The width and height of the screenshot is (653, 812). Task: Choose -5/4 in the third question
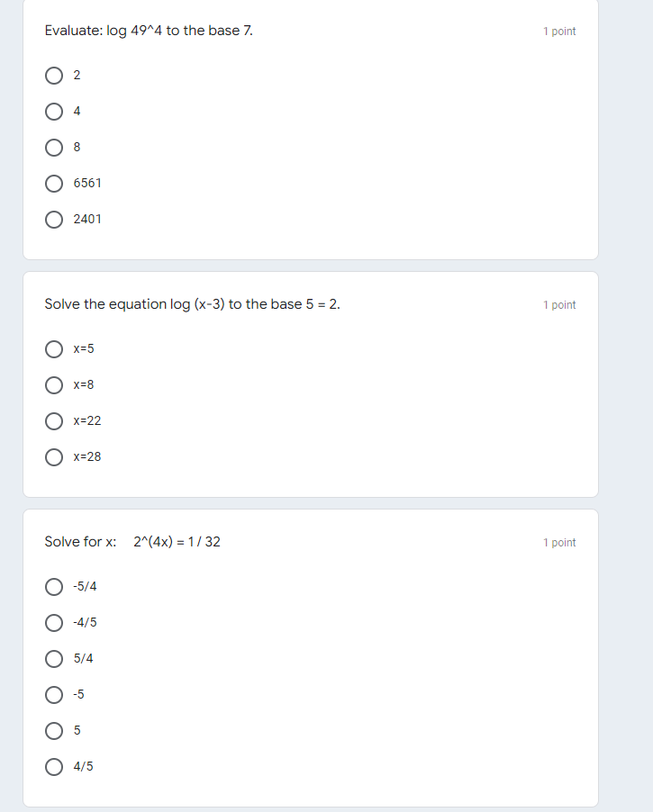tap(55, 587)
